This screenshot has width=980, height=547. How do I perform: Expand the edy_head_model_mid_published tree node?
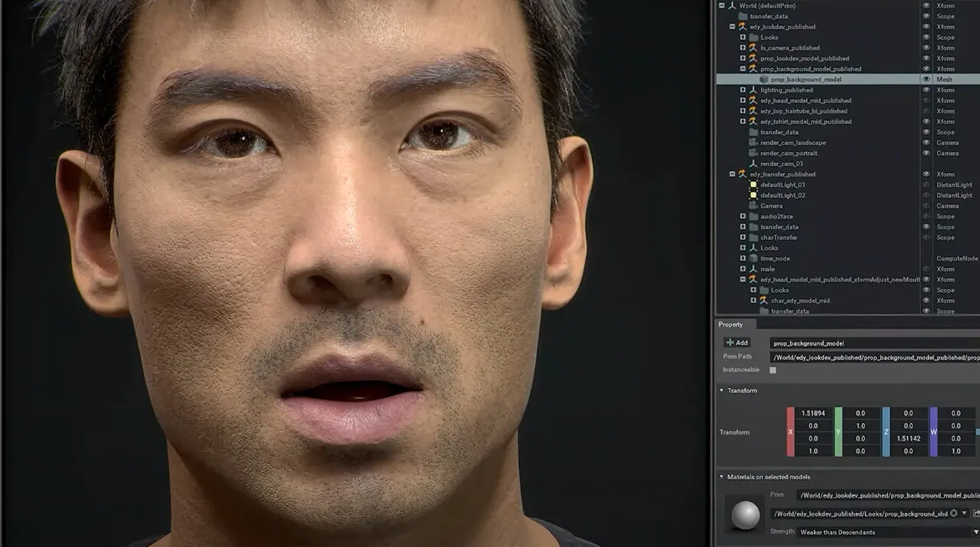tap(743, 101)
